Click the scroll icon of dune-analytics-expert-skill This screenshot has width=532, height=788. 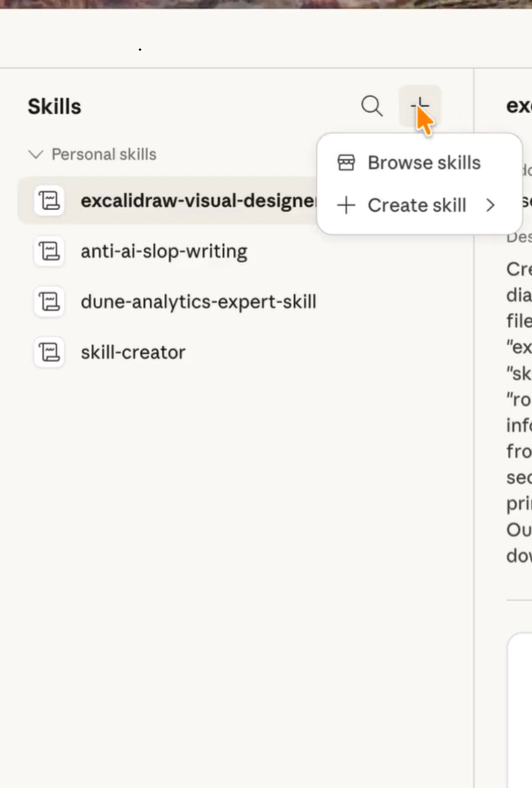pyautogui.click(x=49, y=301)
